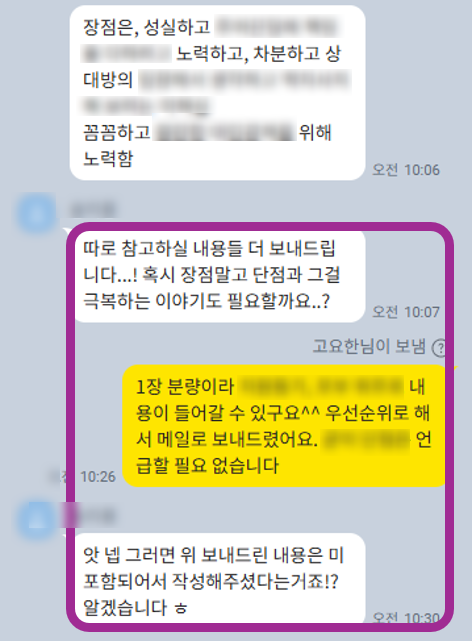Click the 오전 10:30 timestamp
This screenshot has height=641, width=472.
point(406,617)
